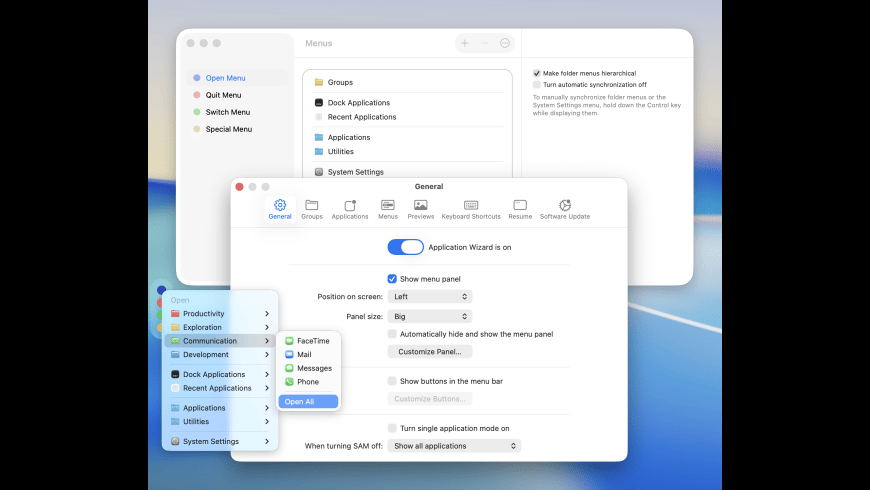Click the Customize Panel button
This screenshot has height=490, width=870.
pos(429,351)
